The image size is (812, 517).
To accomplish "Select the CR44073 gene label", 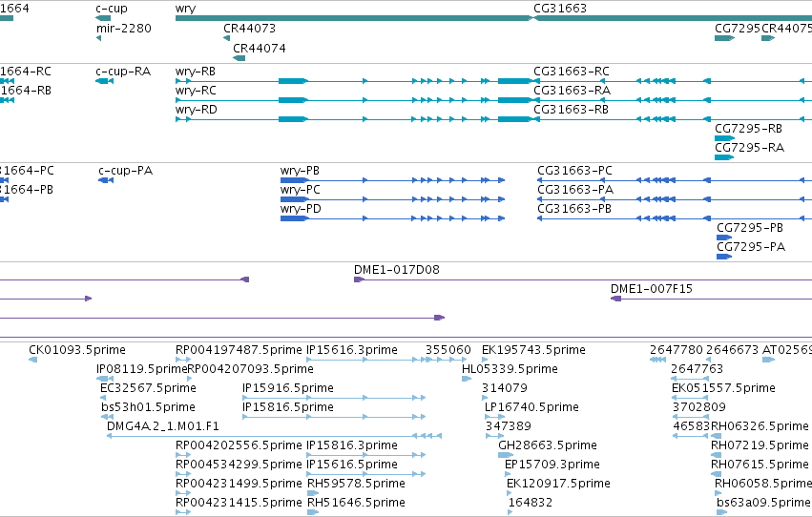I will pos(250,28).
